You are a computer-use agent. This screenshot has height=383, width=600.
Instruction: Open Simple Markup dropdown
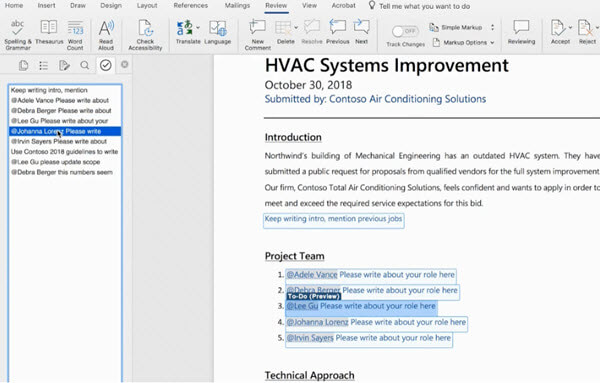461,27
